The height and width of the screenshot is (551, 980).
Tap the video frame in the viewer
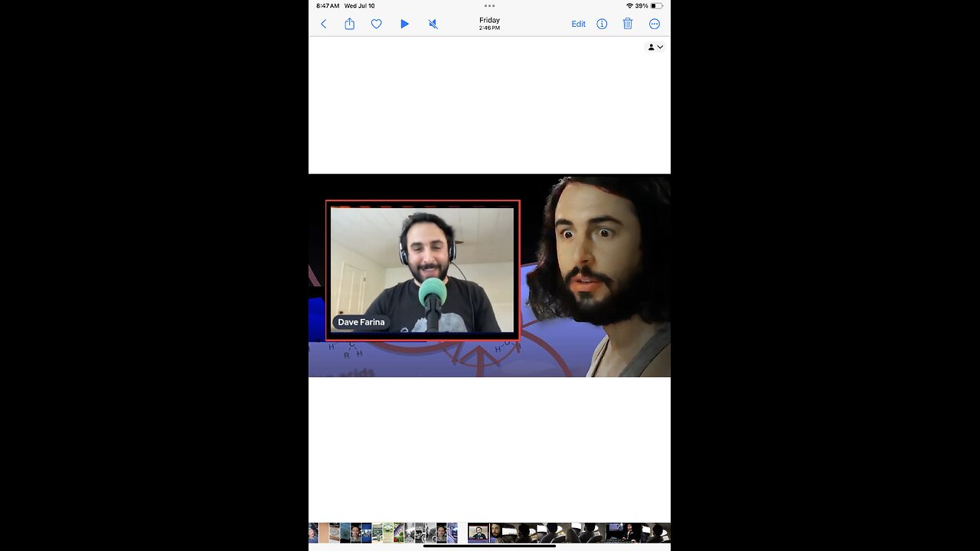click(489, 275)
